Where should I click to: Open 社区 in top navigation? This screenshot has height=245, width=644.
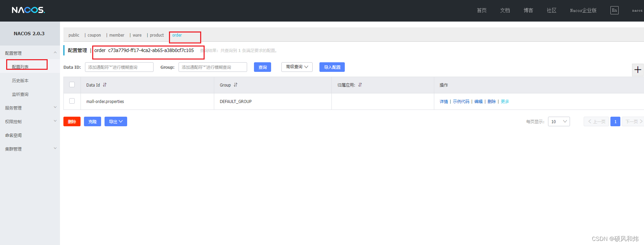click(551, 10)
